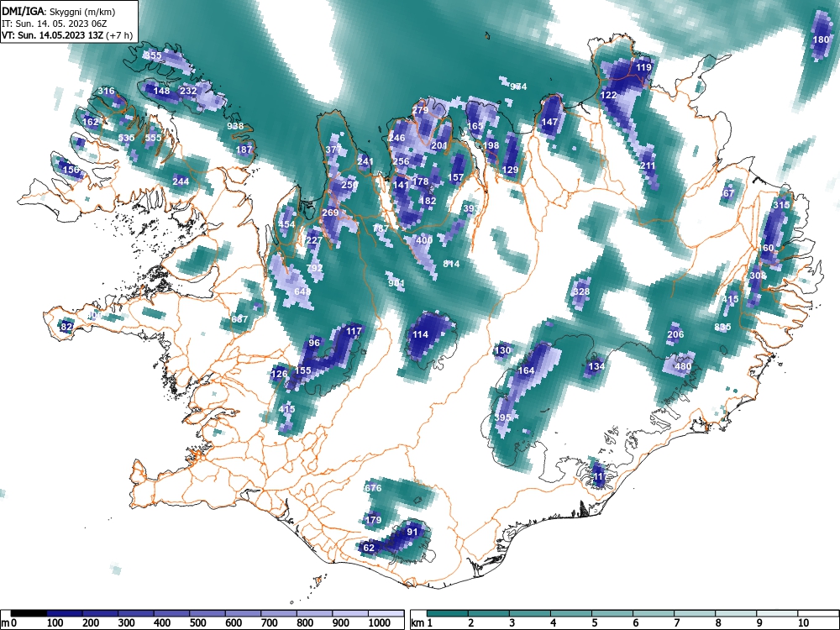Click the '10' label ending the kilometer legend
This screenshot has width=840, height=630.
[x=802, y=623]
